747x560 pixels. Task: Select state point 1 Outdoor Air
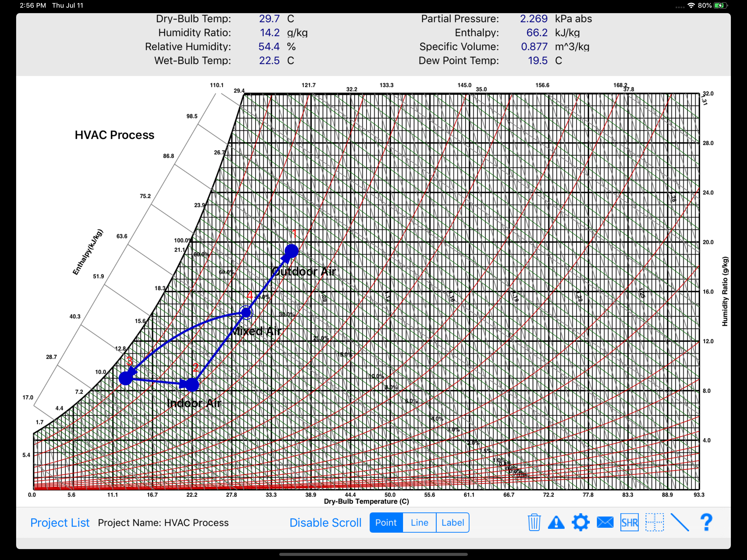tap(291, 251)
